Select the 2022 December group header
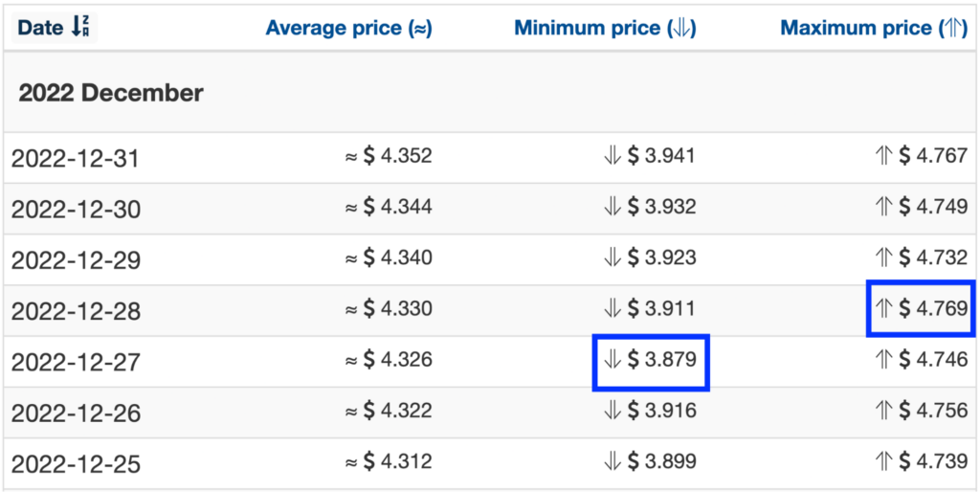The height and width of the screenshot is (492, 980). pyautogui.click(x=111, y=94)
